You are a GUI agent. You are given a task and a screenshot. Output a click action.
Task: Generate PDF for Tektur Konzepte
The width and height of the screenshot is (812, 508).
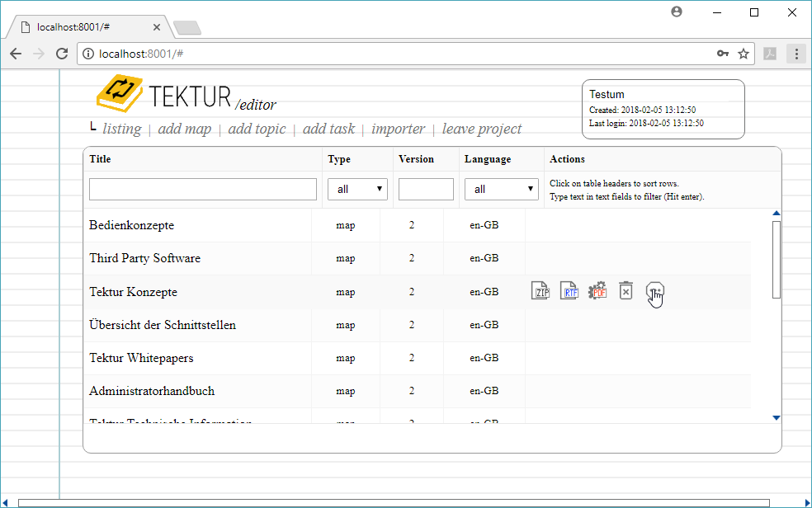point(597,291)
